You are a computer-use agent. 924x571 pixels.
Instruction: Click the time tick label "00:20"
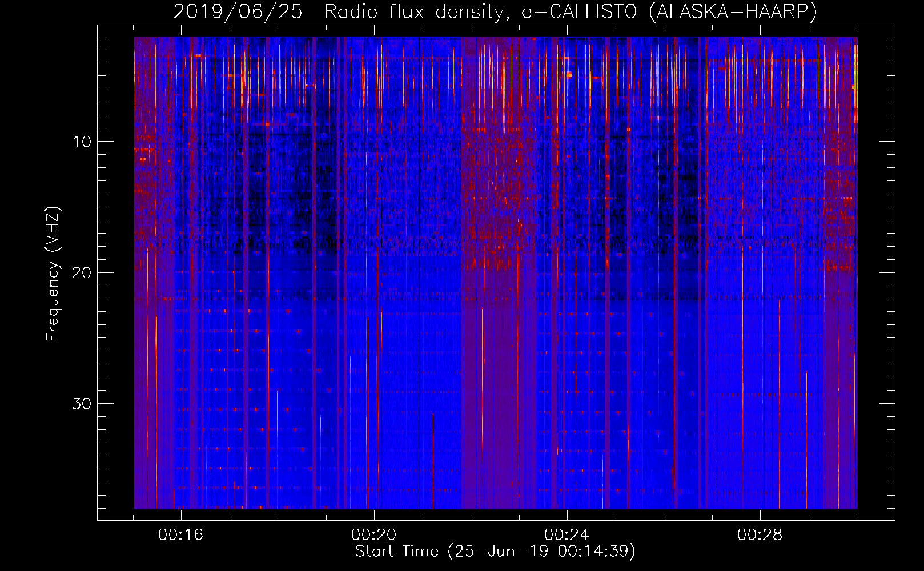click(374, 535)
